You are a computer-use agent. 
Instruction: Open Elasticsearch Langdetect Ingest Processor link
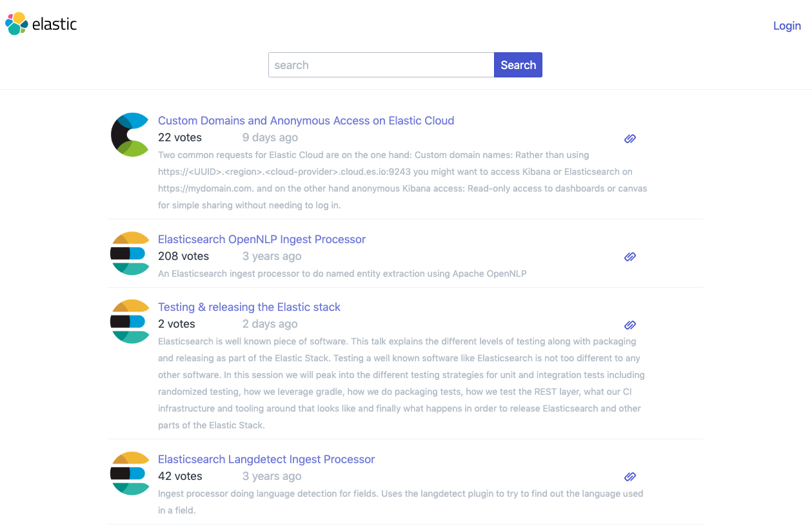click(x=266, y=459)
